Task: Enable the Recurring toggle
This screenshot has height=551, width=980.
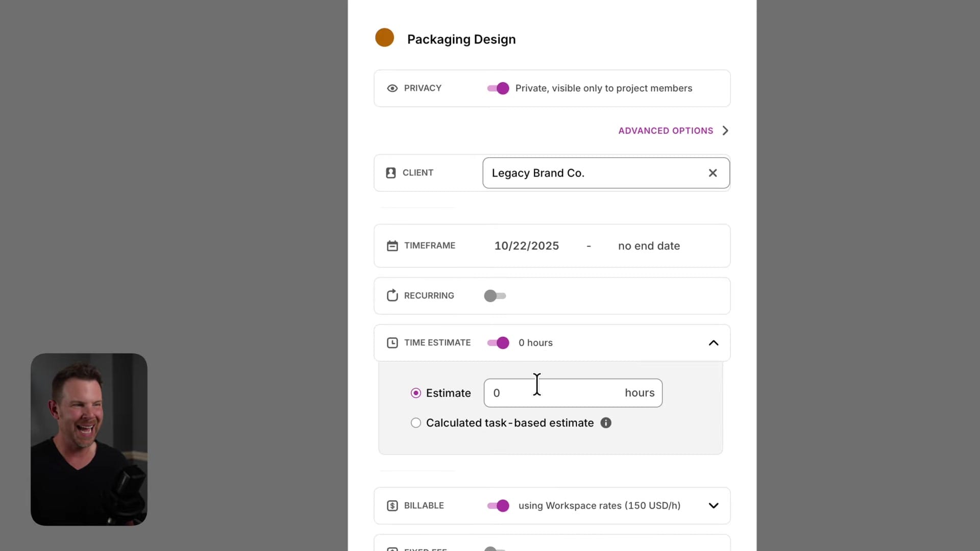Action: pos(495,296)
